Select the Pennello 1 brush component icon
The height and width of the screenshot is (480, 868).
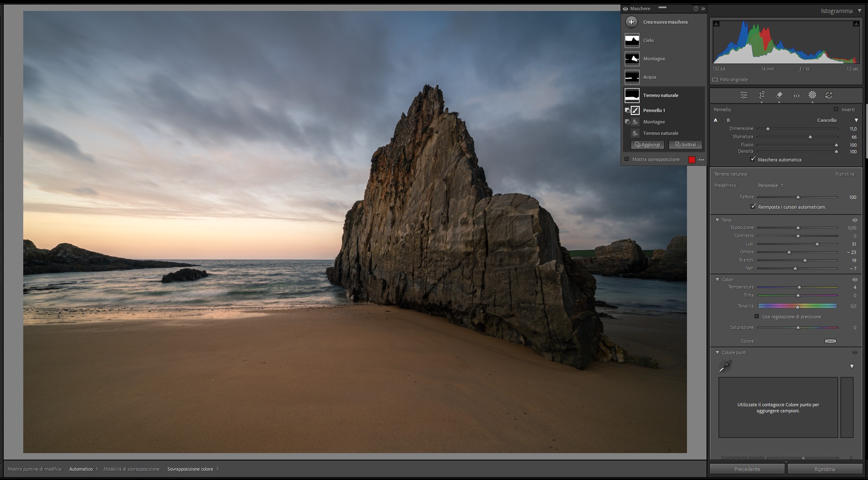pyautogui.click(x=635, y=110)
